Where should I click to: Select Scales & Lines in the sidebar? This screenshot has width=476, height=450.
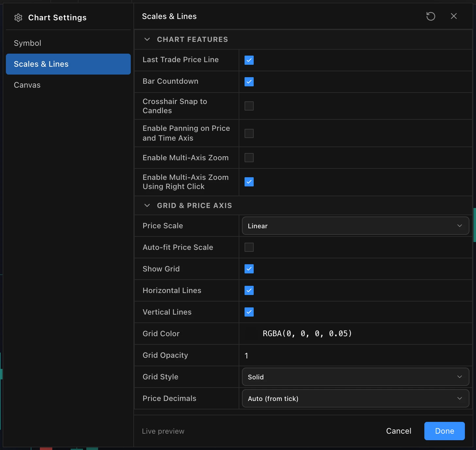point(68,64)
